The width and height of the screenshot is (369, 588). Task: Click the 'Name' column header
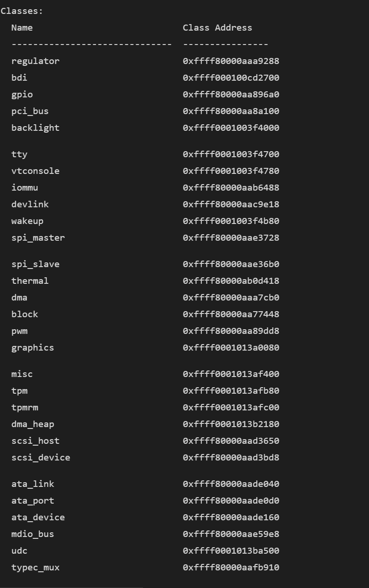point(22,28)
